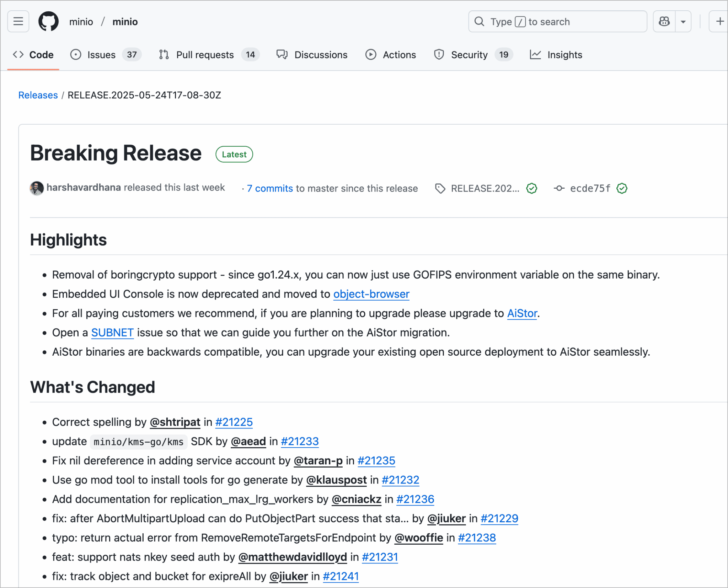Click the release tag icon
This screenshot has height=588, width=728.
pyautogui.click(x=440, y=188)
